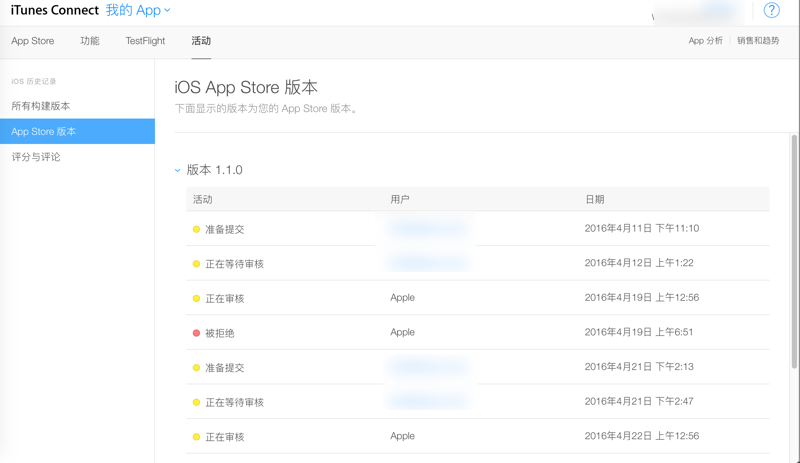Open the 销售和趋势 link
Screen dimensions: 800x463
(758, 41)
